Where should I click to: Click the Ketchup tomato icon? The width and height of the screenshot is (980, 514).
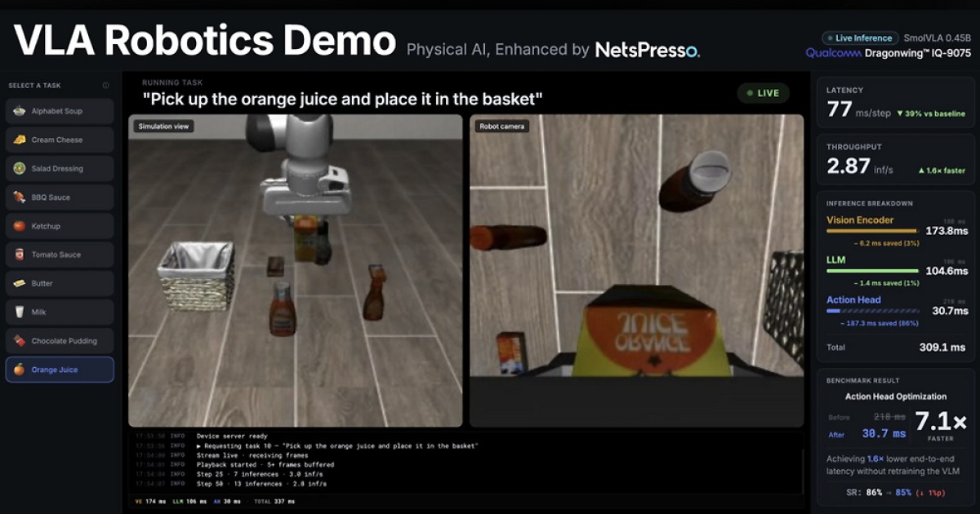click(19, 226)
